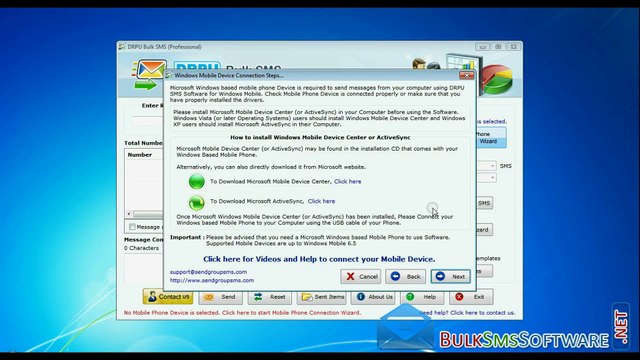Click DRPU Bulk SMS title bar icon
Screen dimensions: 640x360
(x=122, y=47)
